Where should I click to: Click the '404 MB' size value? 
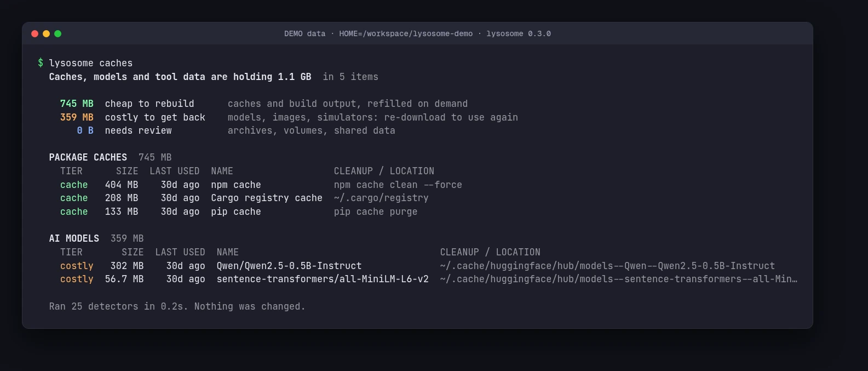[x=122, y=185]
